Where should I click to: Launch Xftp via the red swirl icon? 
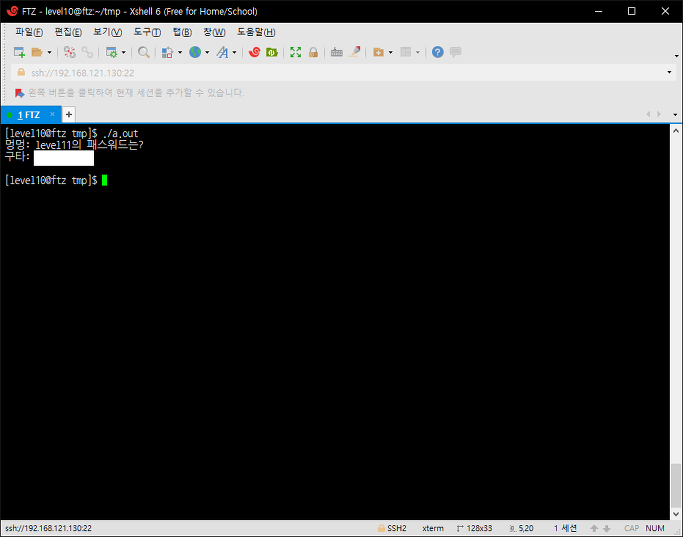(254, 52)
